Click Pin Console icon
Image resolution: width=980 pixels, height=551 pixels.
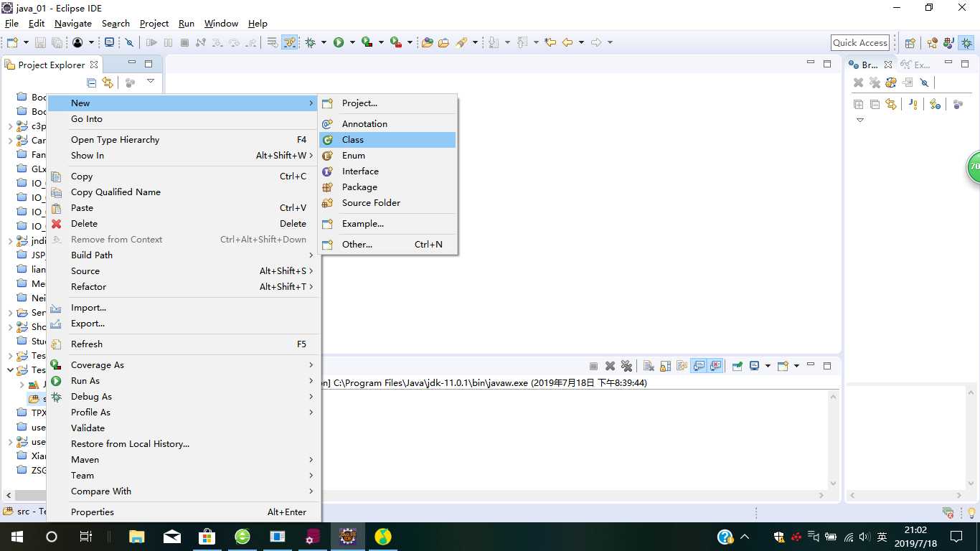point(738,366)
